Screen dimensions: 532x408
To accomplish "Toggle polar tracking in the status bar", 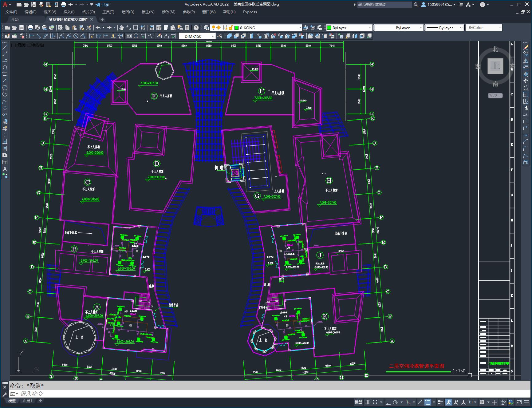I will click(x=396, y=402).
